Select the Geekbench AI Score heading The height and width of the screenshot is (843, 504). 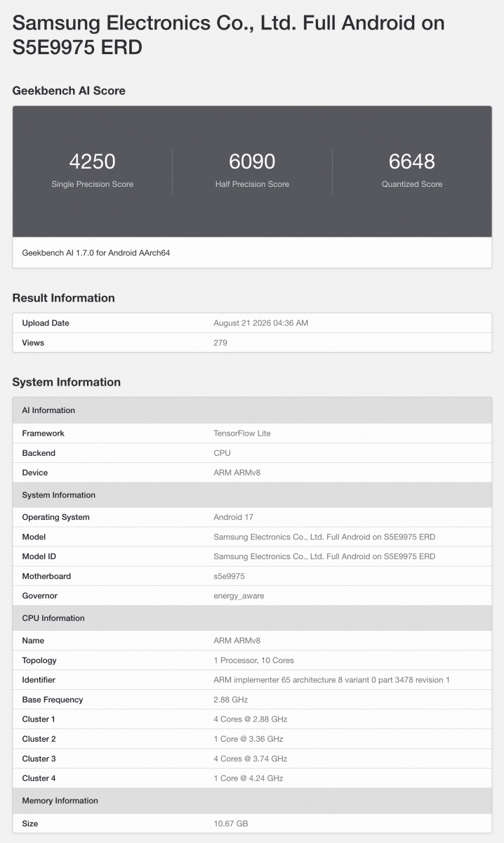[x=69, y=91]
